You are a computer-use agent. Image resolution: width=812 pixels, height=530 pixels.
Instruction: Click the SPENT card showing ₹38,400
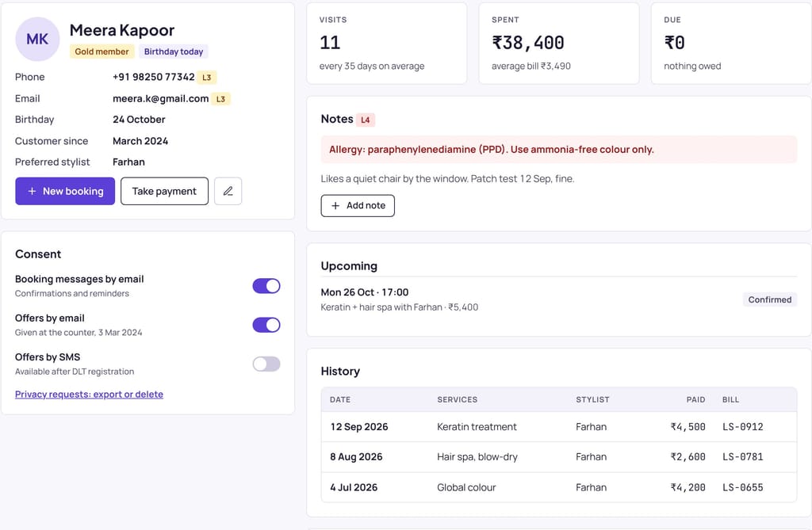click(559, 44)
